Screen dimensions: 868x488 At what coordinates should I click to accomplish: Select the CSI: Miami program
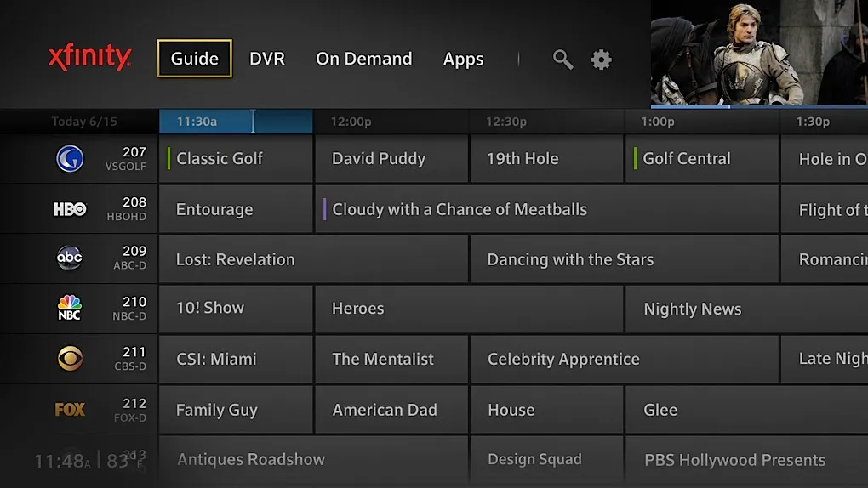point(236,359)
